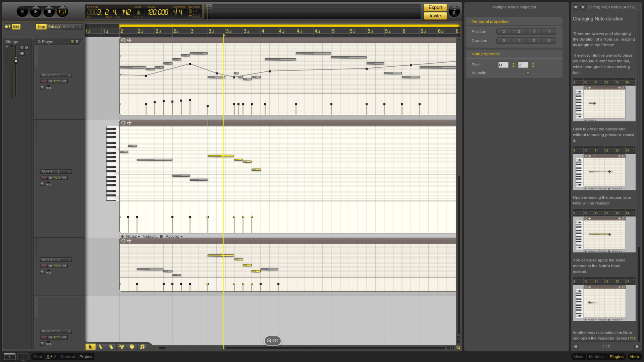Image resolution: width=644 pixels, height=362 pixels.
Task: Open the Chat tab at bottom left
Action: (37, 356)
